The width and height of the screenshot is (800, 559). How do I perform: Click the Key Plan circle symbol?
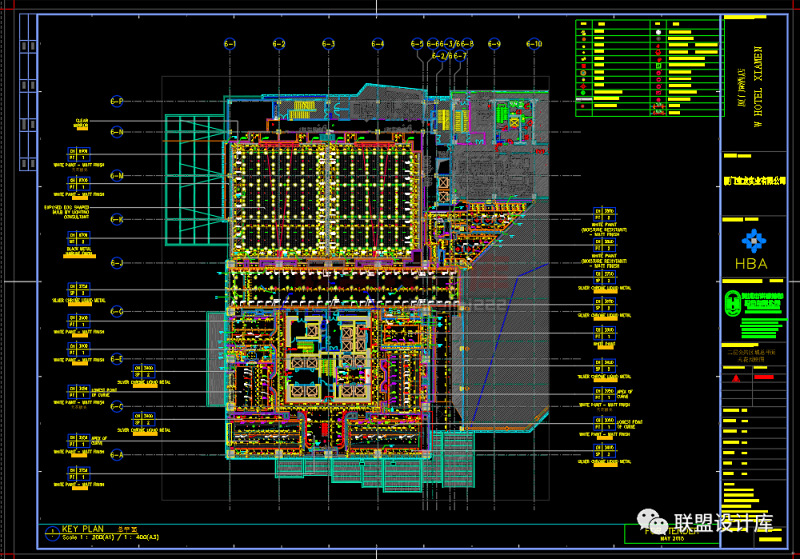click(51, 531)
